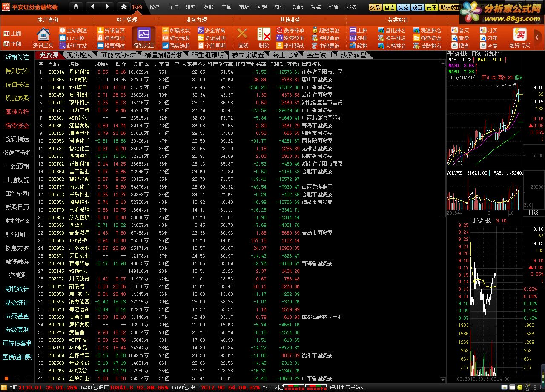Navigate back with the left arrow
The height and width of the screenshot is (392, 545).
(93, 7)
